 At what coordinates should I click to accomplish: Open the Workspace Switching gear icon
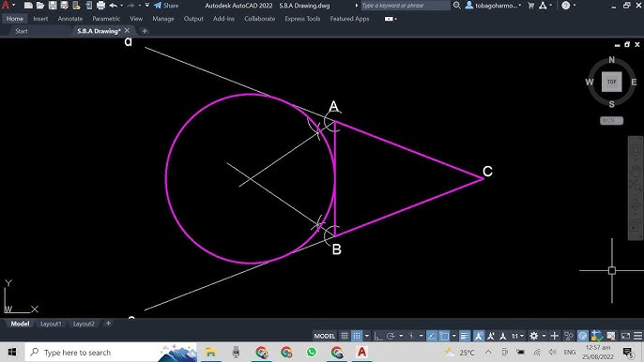pyautogui.click(x=533, y=336)
